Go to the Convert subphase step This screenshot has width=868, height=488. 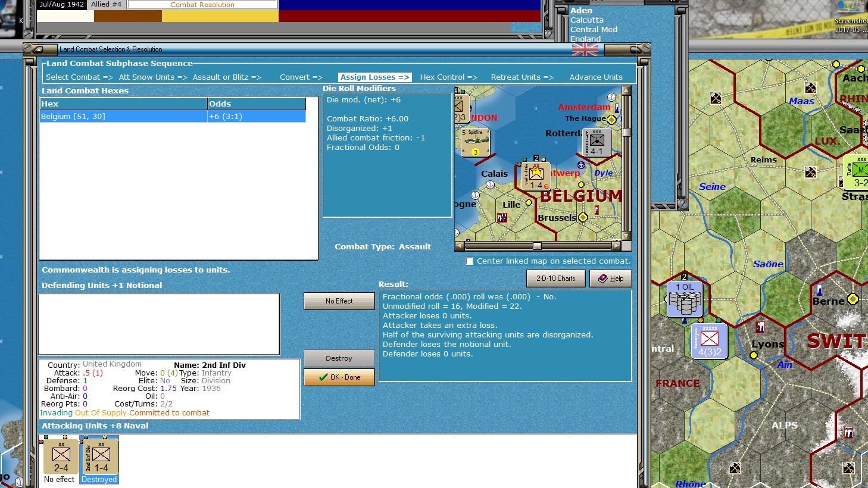pyautogui.click(x=301, y=77)
